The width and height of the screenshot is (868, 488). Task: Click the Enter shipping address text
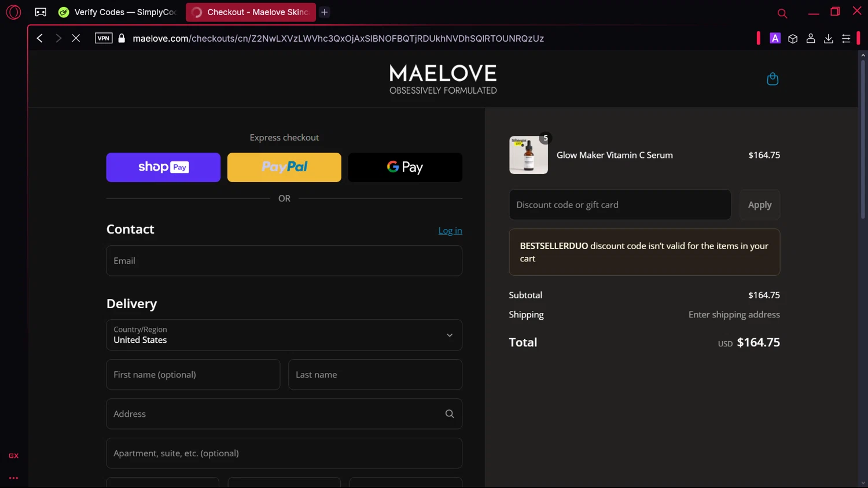734,315
